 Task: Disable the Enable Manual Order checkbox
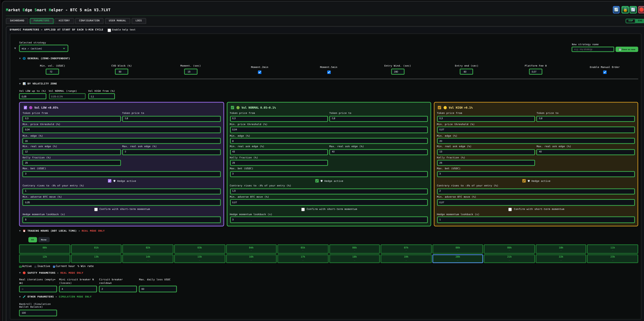point(605,72)
